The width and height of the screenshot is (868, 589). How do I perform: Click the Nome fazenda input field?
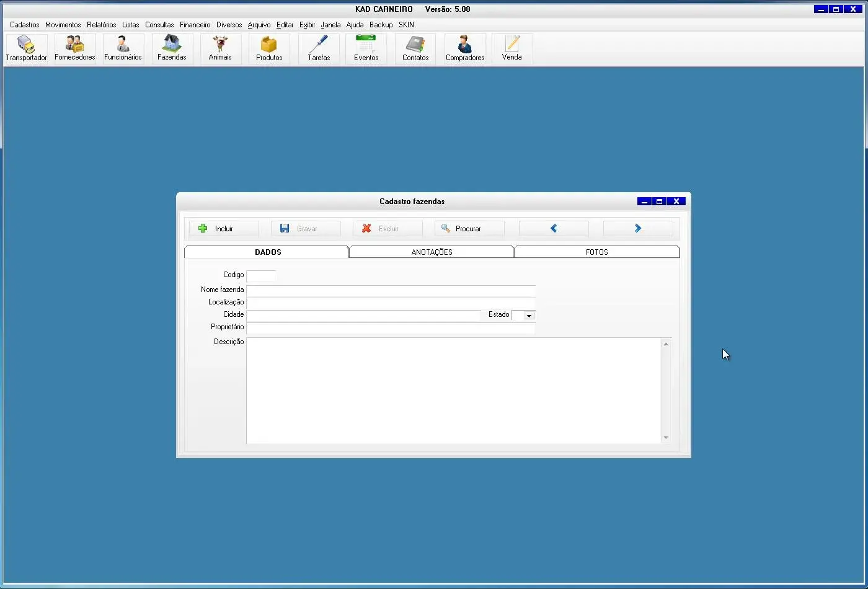point(391,290)
